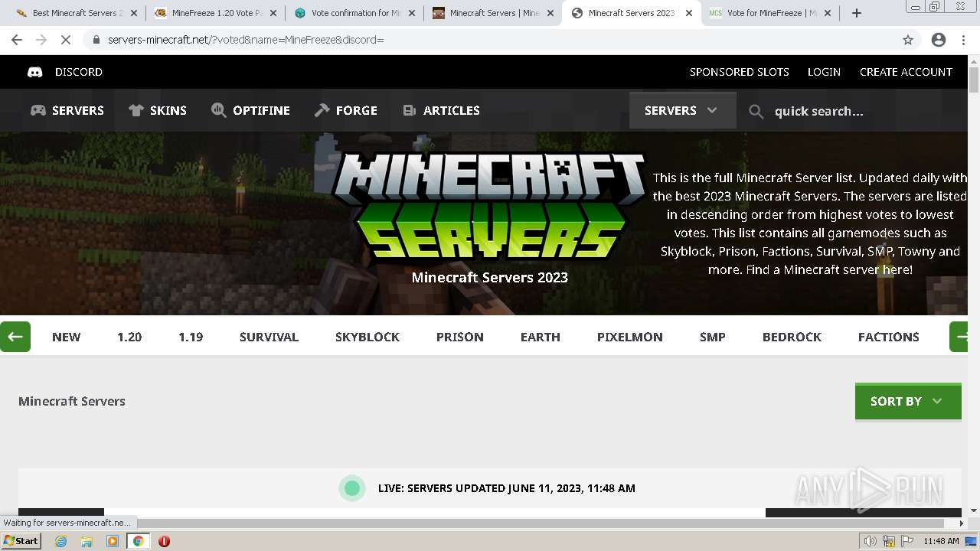Click the search magnifier icon
This screenshot has width=980, height=551.
[x=756, y=112]
